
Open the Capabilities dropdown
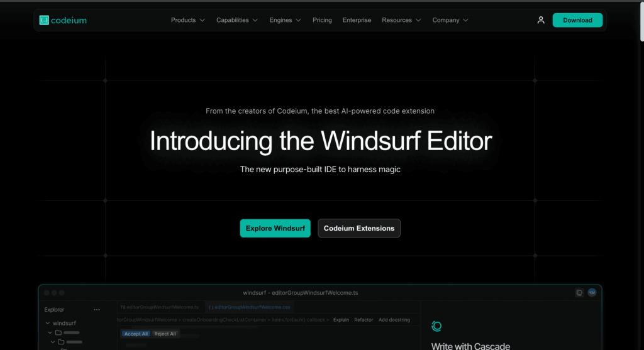(x=237, y=20)
